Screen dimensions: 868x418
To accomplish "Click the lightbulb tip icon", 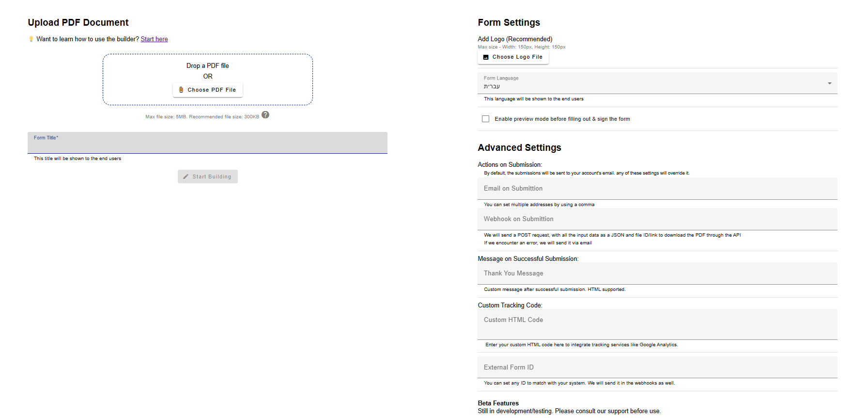I will pos(31,39).
